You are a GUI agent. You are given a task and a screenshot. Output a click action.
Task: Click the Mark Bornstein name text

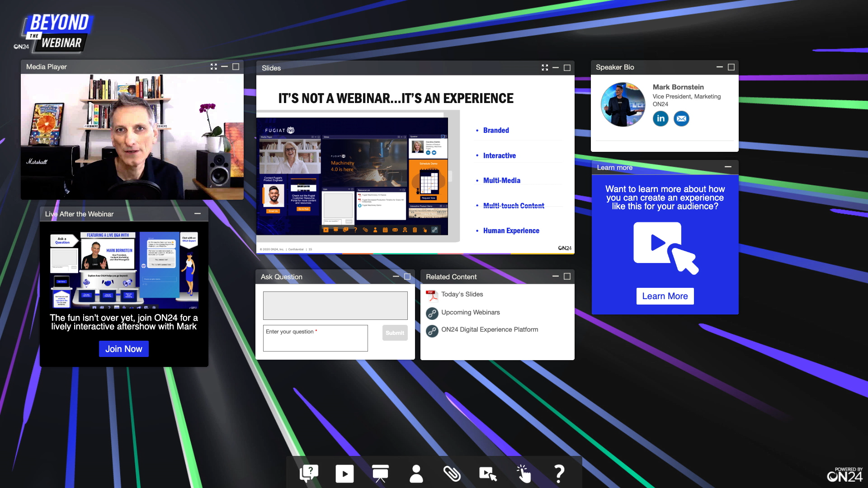pyautogui.click(x=678, y=87)
